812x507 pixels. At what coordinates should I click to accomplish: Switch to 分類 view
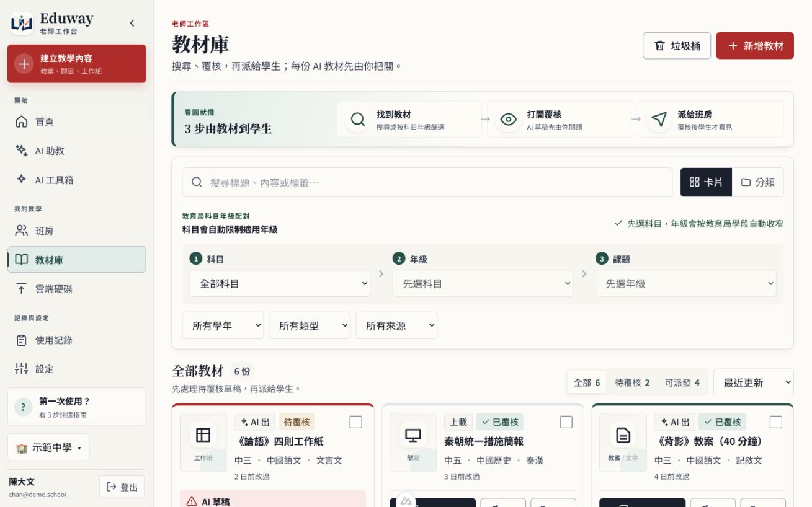click(x=757, y=182)
